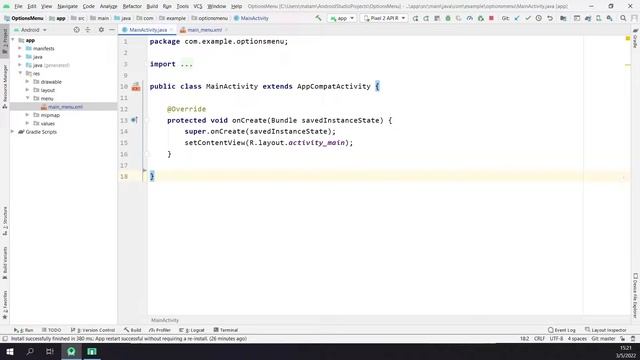Open the Pixel 2 API R device dropdown
Viewport: 640px width, 360px height.
click(384, 18)
